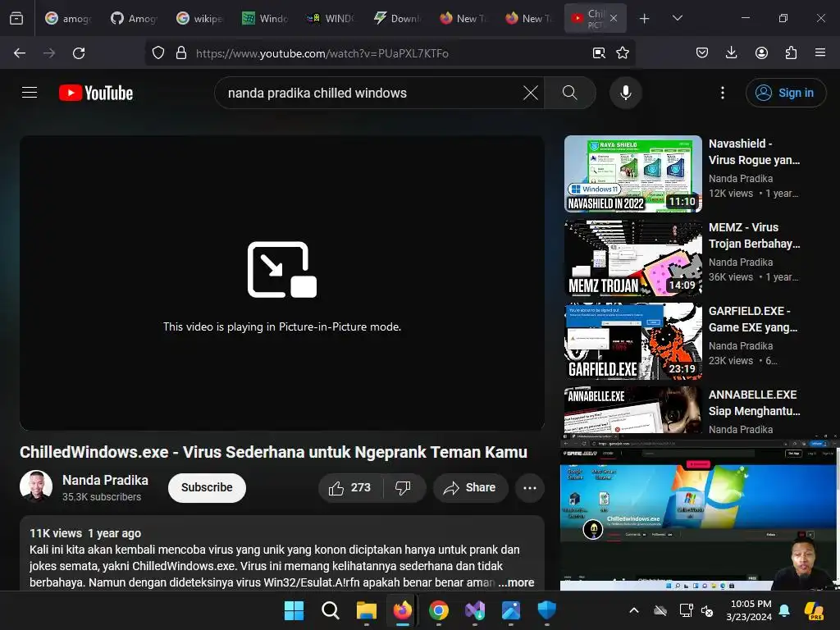
Task: View site security padlock info
Action: point(181,53)
